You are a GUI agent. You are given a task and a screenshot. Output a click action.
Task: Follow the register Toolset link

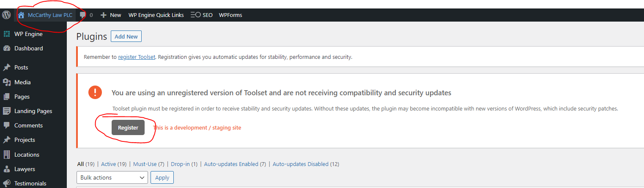pos(137,57)
